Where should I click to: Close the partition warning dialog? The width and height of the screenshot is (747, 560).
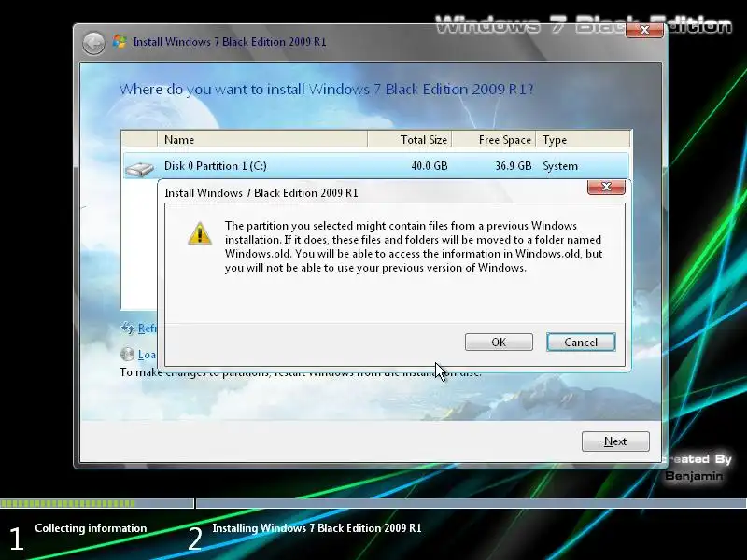(x=606, y=187)
